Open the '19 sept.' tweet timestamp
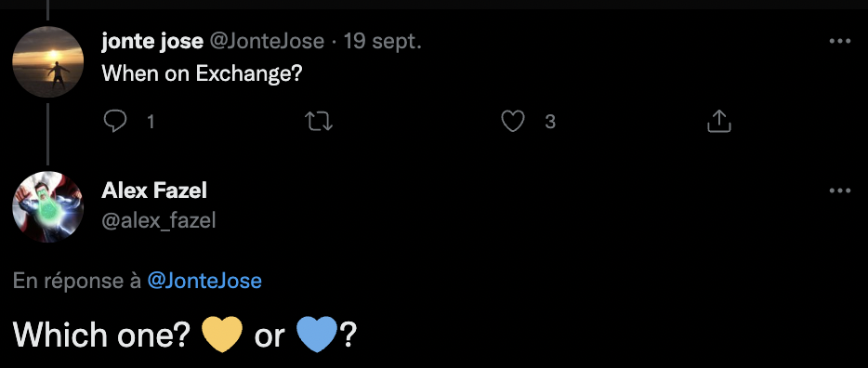Screen dimensions: 868x368 point(383,42)
